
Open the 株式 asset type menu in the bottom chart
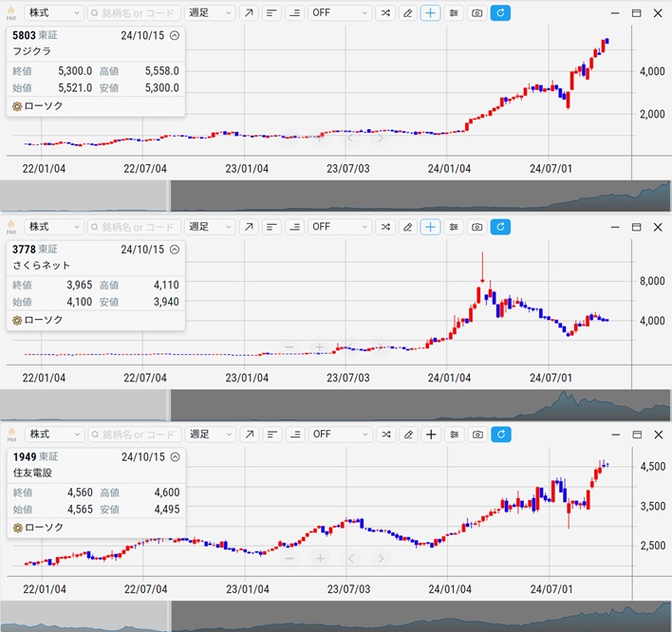point(53,435)
